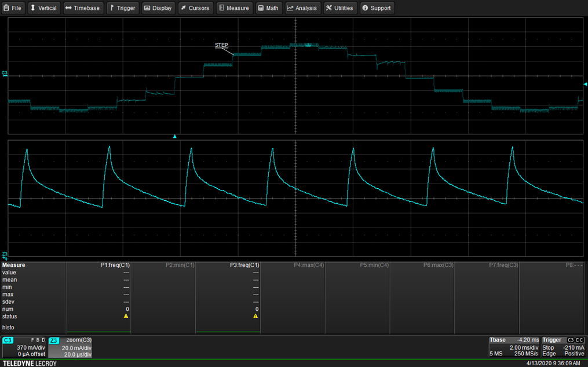Open the Utilities menu
This screenshot has width=588, height=367.
click(x=339, y=8)
